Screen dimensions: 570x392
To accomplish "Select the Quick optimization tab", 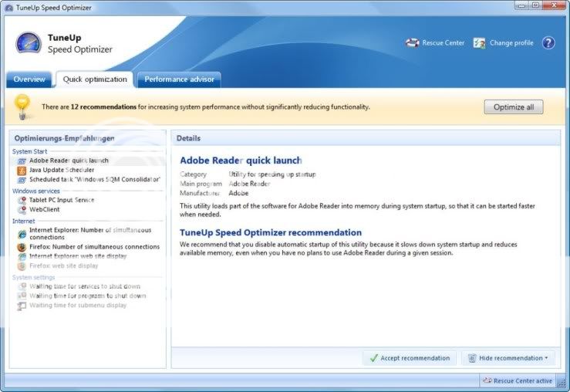I will tap(95, 79).
